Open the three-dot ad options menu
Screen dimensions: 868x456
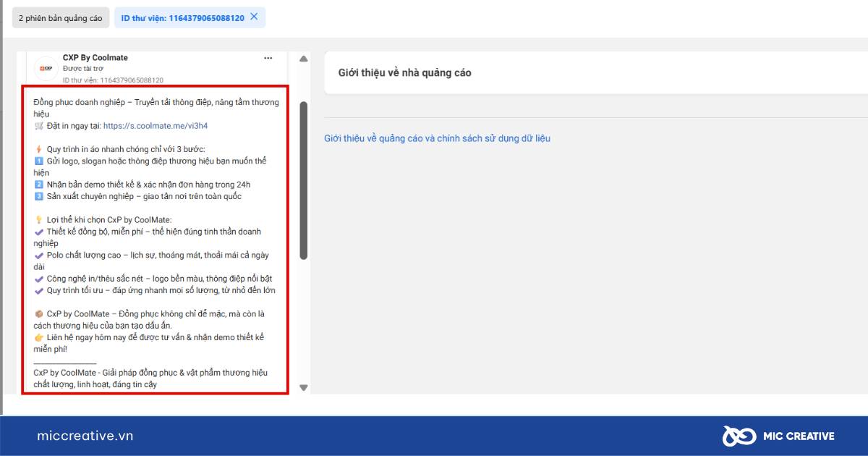(x=268, y=58)
